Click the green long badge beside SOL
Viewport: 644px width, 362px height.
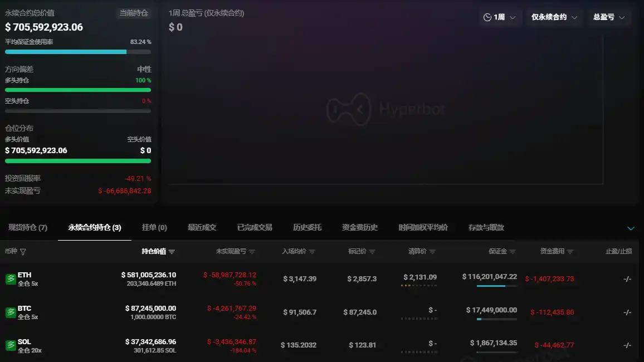point(10,346)
